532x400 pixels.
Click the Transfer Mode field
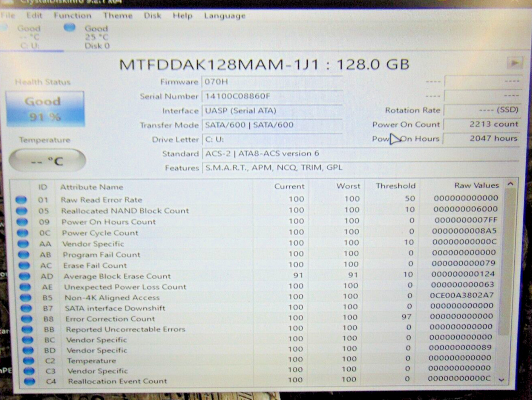click(x=272, y=125)
